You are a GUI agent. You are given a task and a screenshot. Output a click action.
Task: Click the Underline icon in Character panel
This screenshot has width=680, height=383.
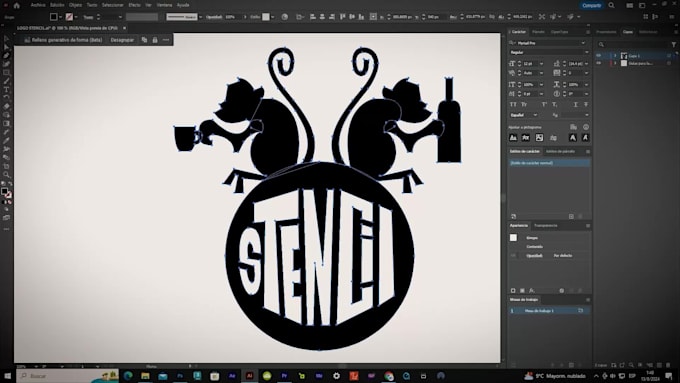click(575, 105)
